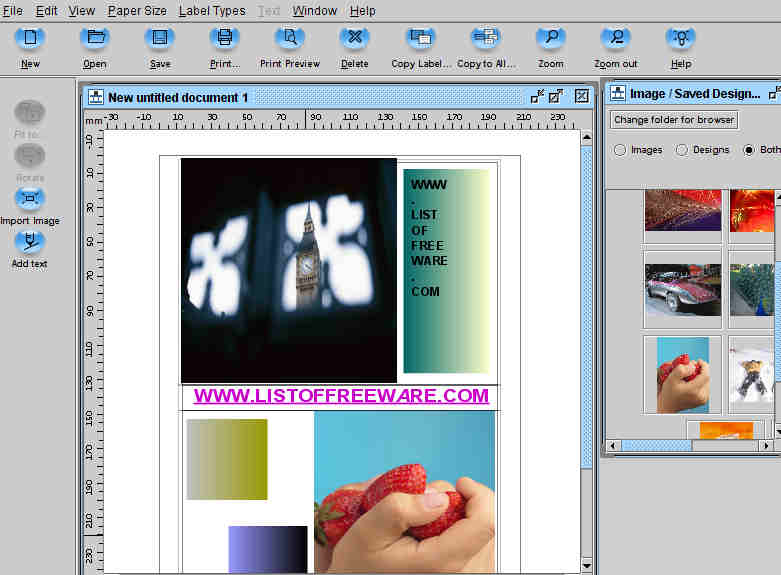Open the Label Types menu
This screenshot has height=575, width=781.
tap(212, 10)
